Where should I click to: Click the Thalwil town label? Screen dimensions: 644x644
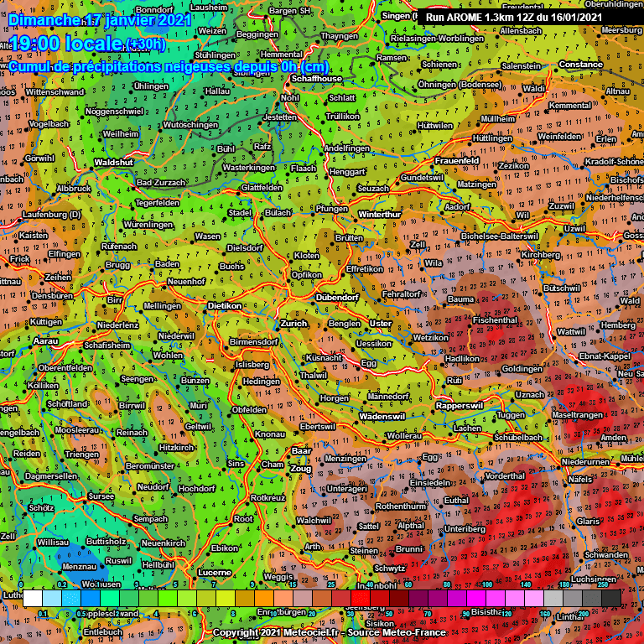click(314, 375)
